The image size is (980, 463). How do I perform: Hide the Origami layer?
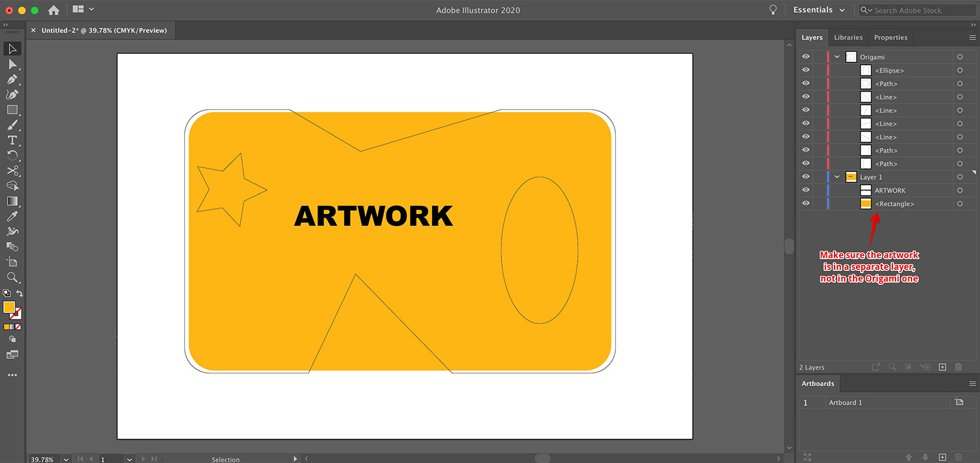pyautogui.click(x=805, y=57)
